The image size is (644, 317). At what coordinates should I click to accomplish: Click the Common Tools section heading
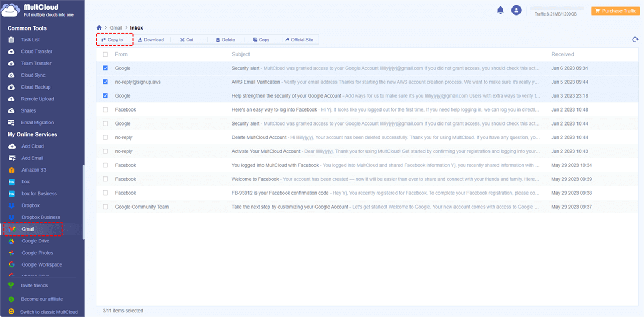[27, 28]
